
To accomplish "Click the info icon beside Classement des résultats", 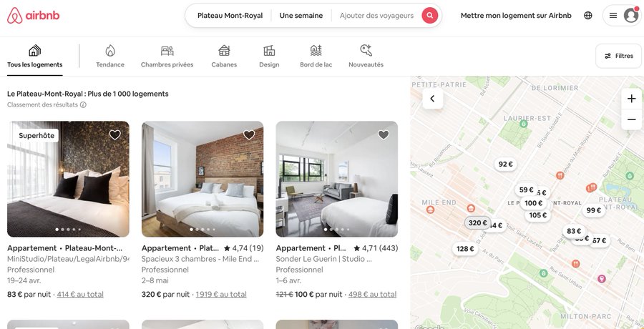I will coord(83,104).
